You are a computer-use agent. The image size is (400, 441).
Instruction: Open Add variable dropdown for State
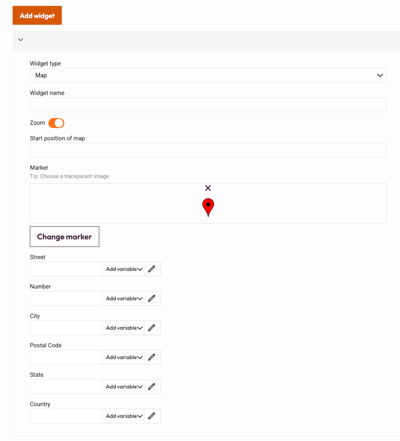pos(123,387)
